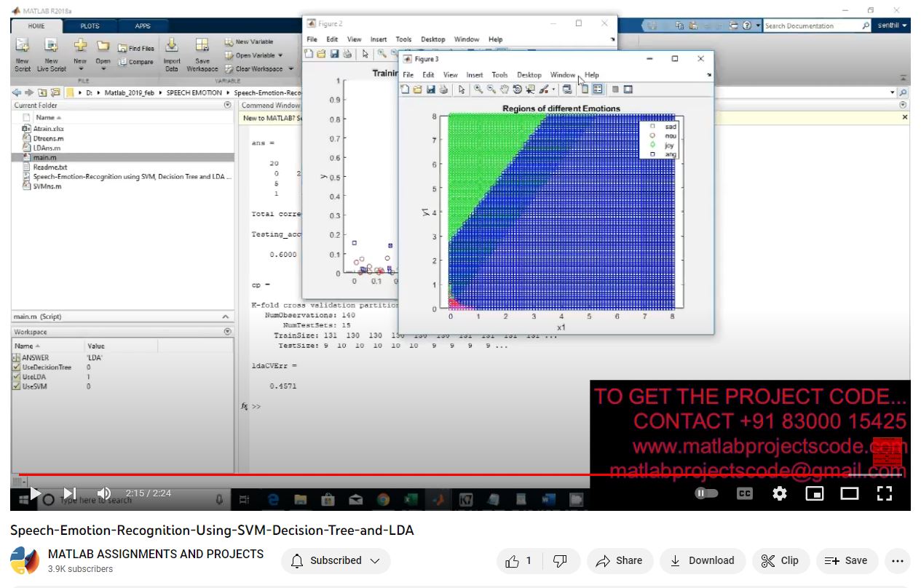Expand Open Variable dropdown arrow
Image resolution: width=921 pixels, height=588 pixels.
click(279, 55)
